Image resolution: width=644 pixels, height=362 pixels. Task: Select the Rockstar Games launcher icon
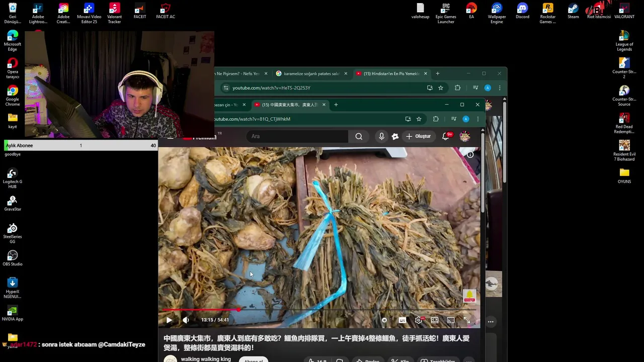tap(548, 13)
